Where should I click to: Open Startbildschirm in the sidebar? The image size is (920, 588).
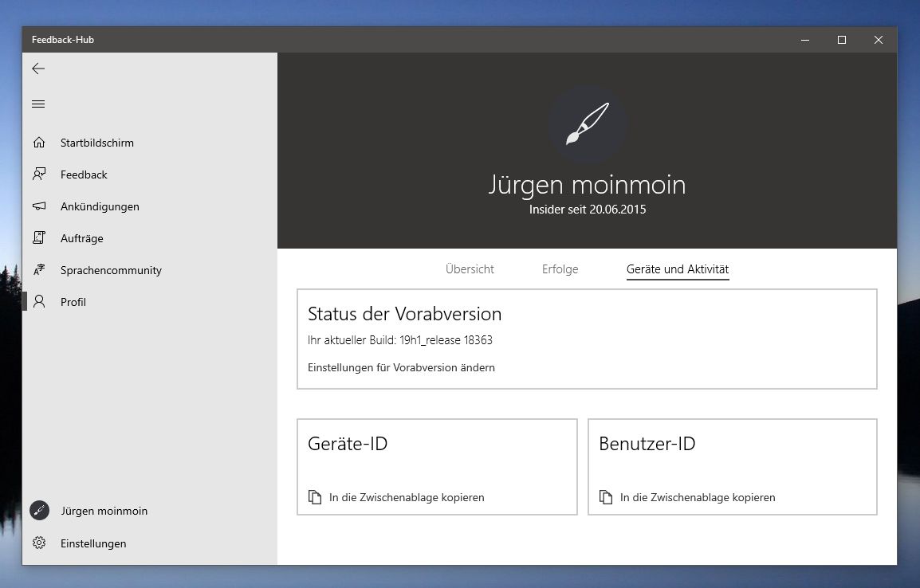(150, 143)
